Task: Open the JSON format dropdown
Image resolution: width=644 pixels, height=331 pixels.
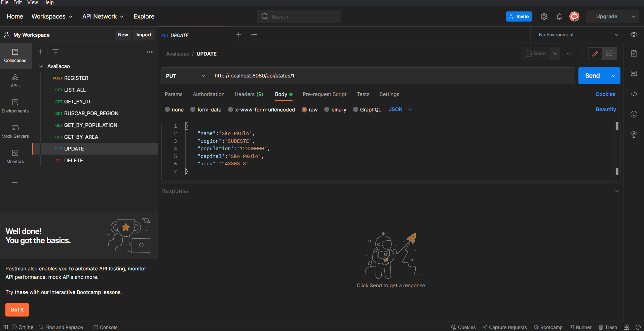Action: (400, 109)
